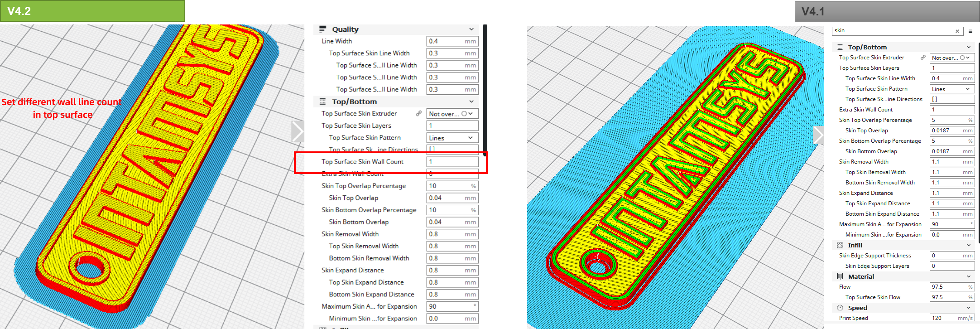980x329 pixels.
Task: Click the Skin Top Overlap field showing 0.0187
Action: (952, 131)
